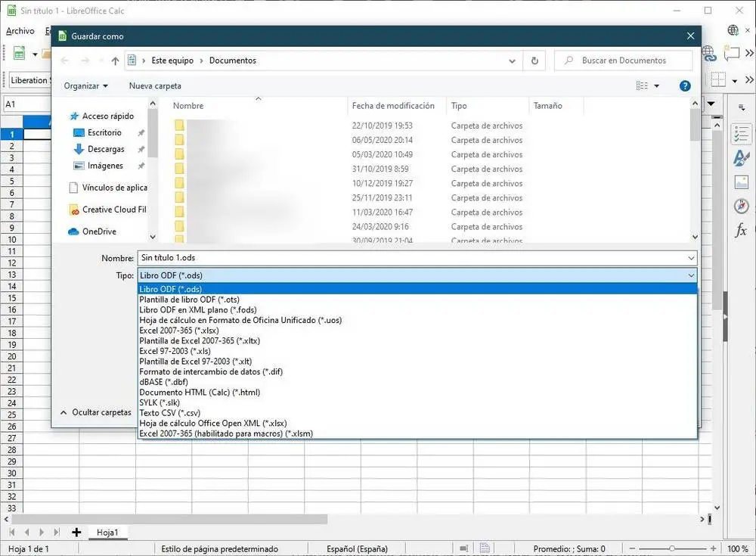Click zoom in plus icon in status bar
The height and width of the screenshot is (556, 756).
[713, 548]
